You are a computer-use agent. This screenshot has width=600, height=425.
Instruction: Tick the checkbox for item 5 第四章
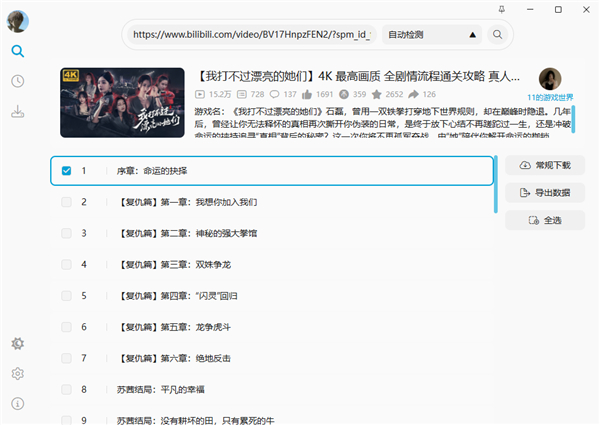click(67, 296)
